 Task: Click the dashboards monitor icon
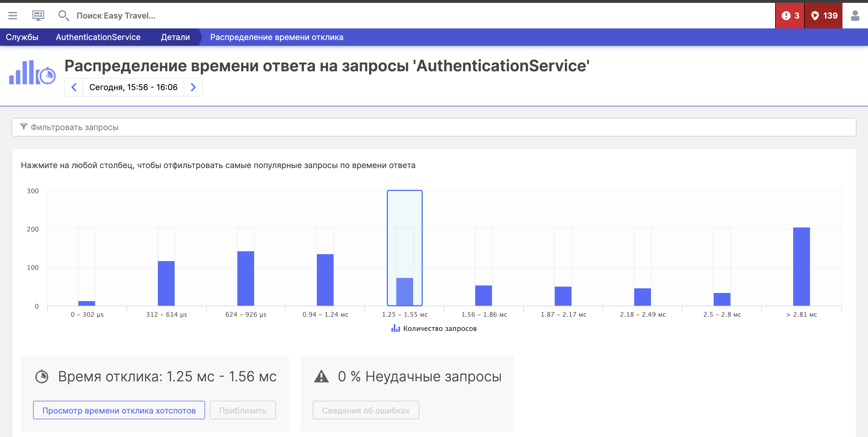click(x=38, y=15)
